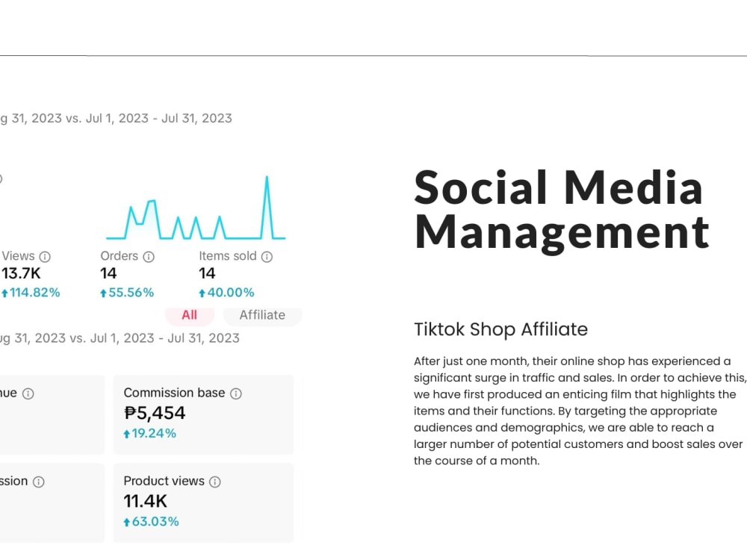Click the 114.82% Views increase
This screenshot has height=560, width=747.
pos(31,293)
